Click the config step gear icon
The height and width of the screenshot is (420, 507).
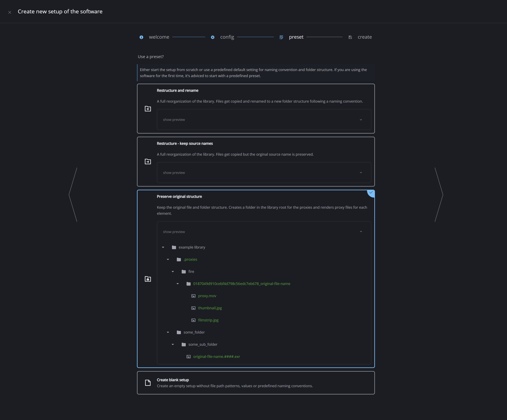pos(212,37)
